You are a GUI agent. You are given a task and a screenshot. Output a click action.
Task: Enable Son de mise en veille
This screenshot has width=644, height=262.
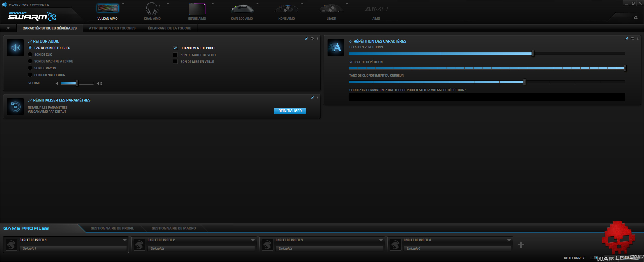175,61
